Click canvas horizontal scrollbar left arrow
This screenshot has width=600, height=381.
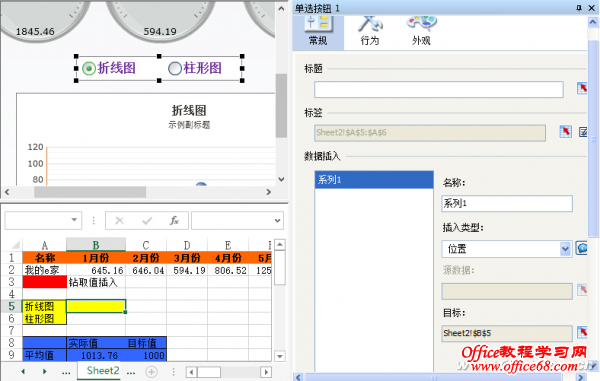(x=7, y=192)
